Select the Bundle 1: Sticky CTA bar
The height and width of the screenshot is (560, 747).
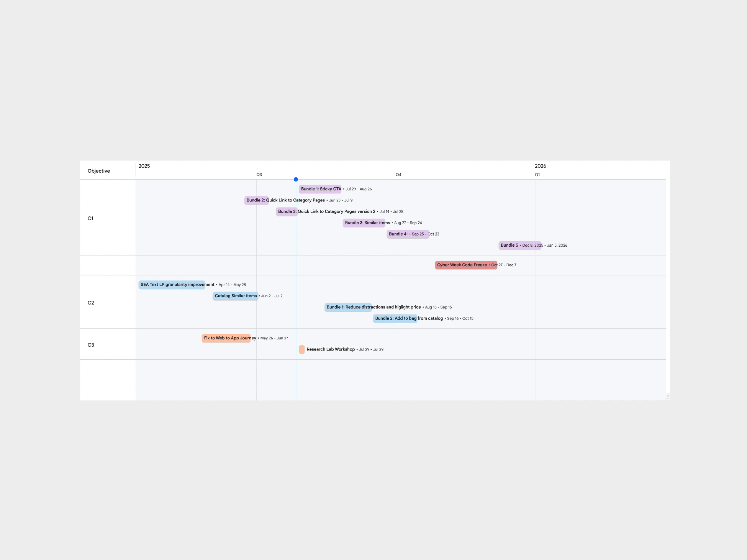tap(320, 189)
